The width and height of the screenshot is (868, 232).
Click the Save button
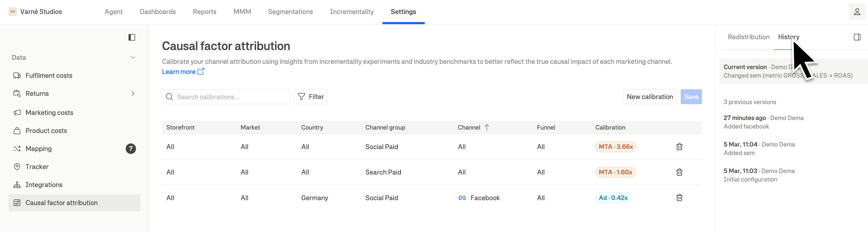pyautogui.click(x=691, y=97)
